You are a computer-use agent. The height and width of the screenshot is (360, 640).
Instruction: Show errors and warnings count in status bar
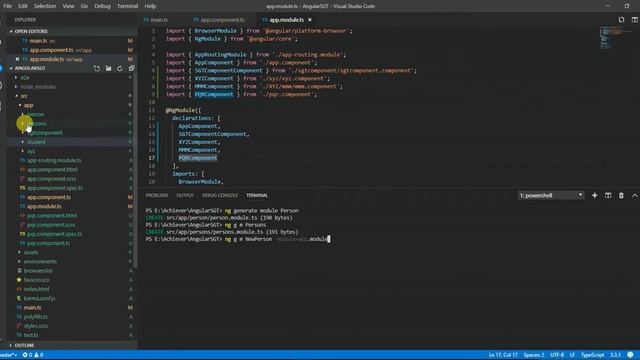click(x=33, y=355)
